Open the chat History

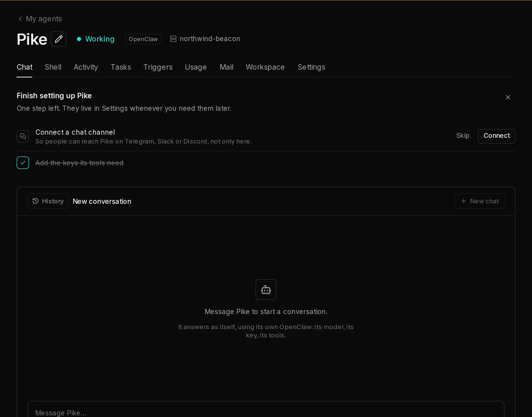pyautogui.click(x=48, y=201)
